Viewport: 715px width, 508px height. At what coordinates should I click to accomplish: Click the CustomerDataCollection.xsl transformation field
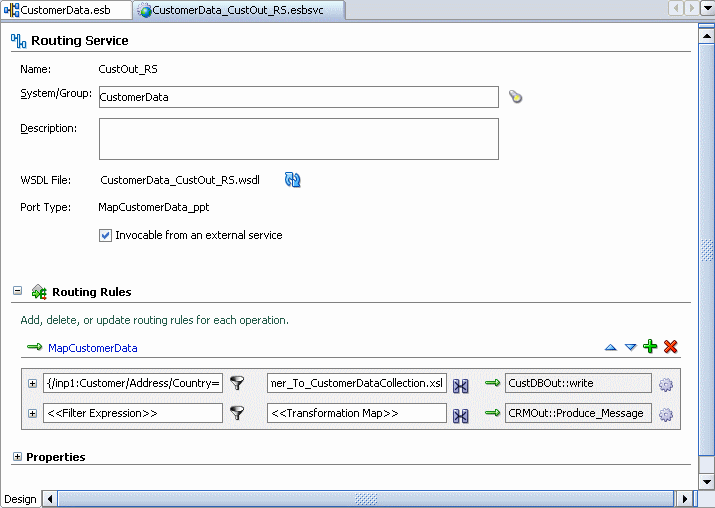tap(357, 383)
